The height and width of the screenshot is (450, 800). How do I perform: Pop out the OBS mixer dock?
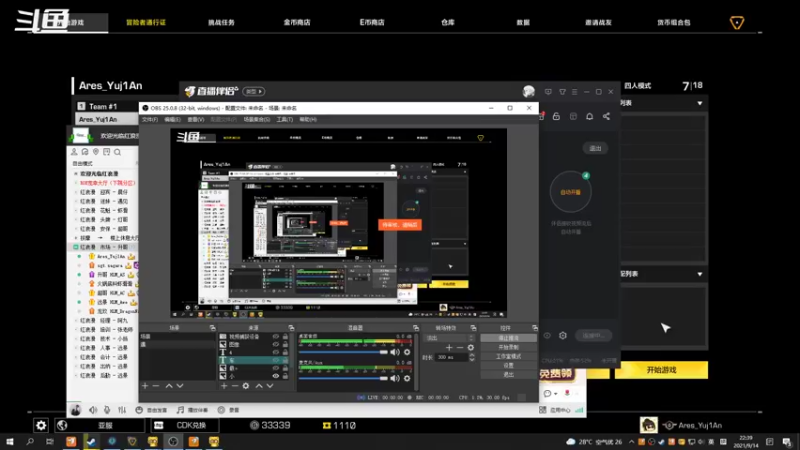click(x=416, y=328)
